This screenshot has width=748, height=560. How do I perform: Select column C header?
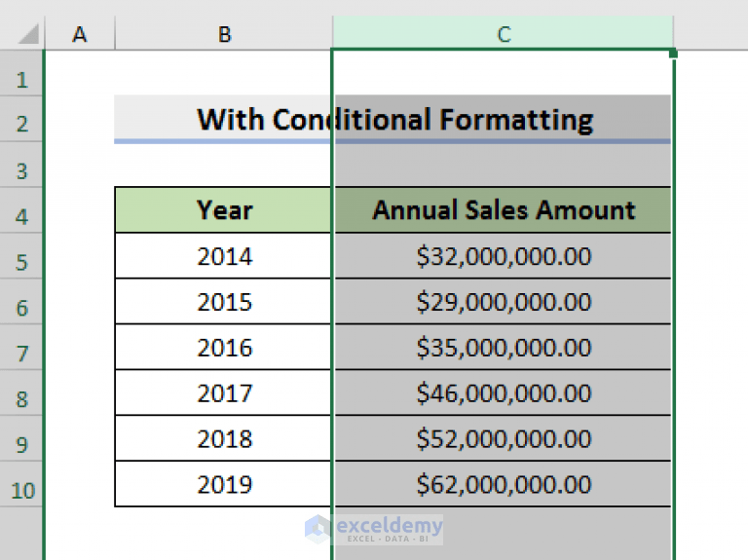click(x=504, y=33)
